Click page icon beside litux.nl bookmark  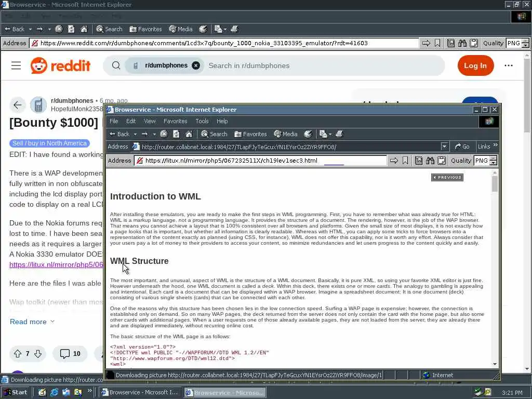coord(419,161)
